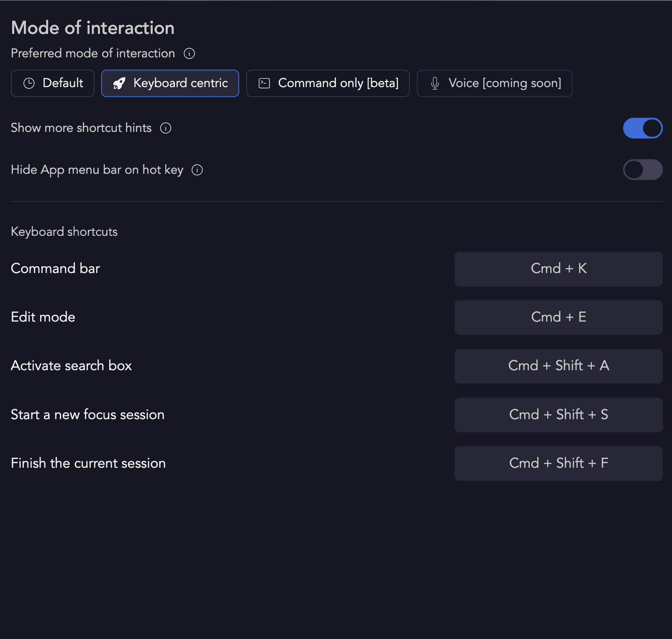This screenshot has width=672, height=639.
Task: Change Start a new focus session shortcut
Action: tap(558, 415)
